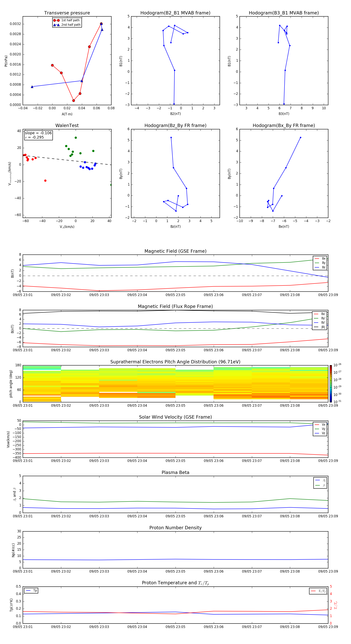Screen dimensions: 351x644
Task: Select 'Bx' in the GSE magnetic field legend
Action: 320,259
